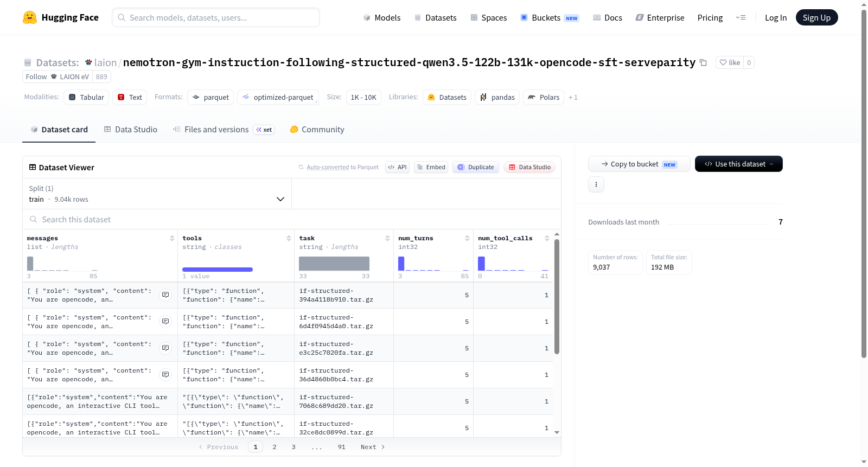
Task: Click the Hugging Face logo icon
Action: click(30, 17)
